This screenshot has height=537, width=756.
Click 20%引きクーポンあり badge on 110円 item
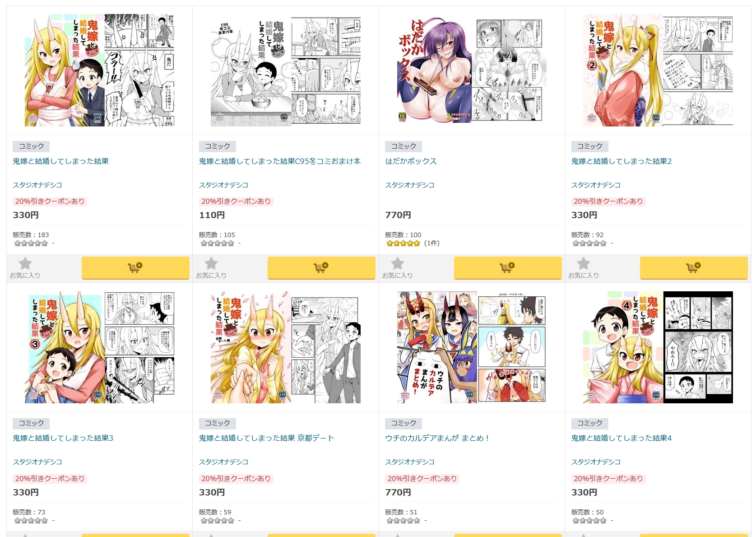[x=236, y=201]
